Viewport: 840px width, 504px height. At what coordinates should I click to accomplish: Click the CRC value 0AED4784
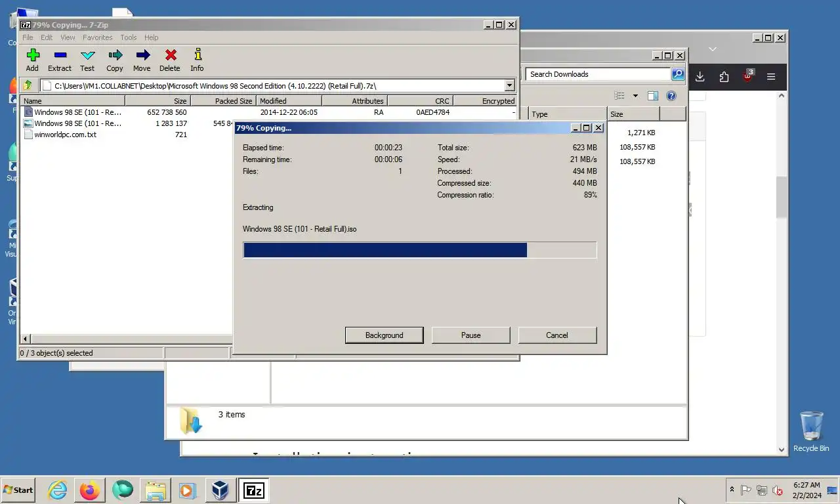tap(432, 112)
